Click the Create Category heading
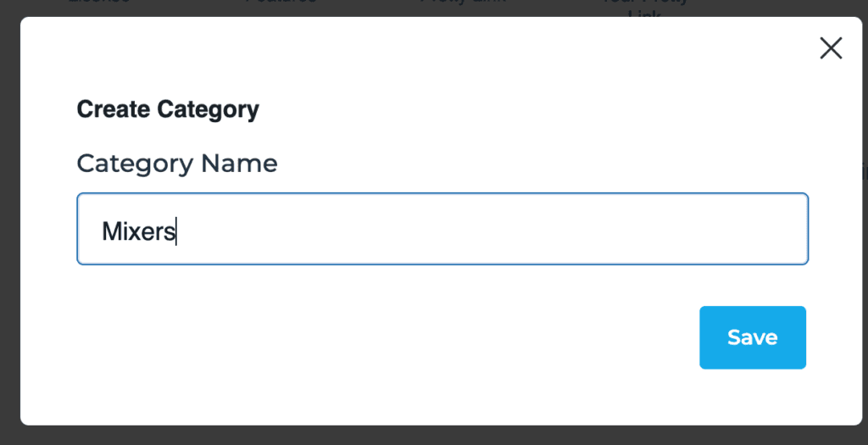Screen dimensions: 868x445 (168, 109)
